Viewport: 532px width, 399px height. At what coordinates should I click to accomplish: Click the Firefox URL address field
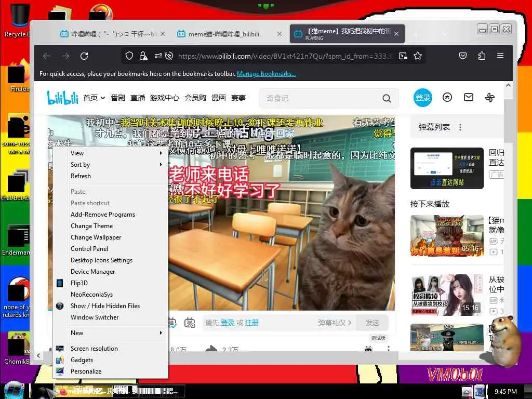285,56
